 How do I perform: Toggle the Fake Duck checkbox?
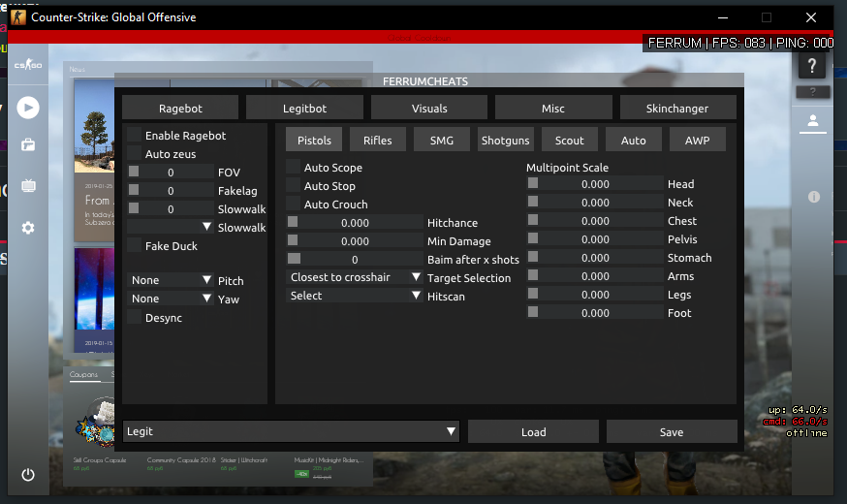tap(134, 246)
